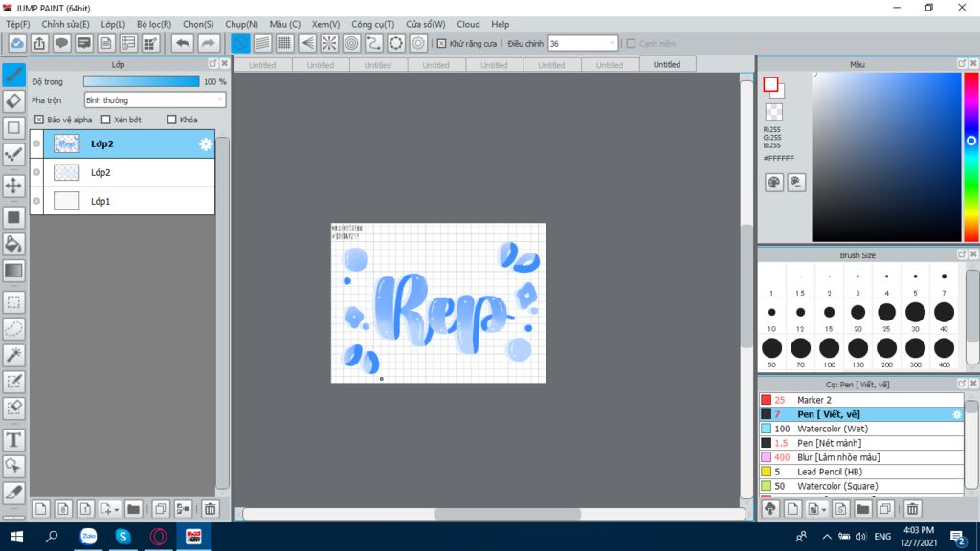This screenshot has width=980, height=551.
Task: Toggle visibility of Lớp1 layer
Action: pos(37,201)
